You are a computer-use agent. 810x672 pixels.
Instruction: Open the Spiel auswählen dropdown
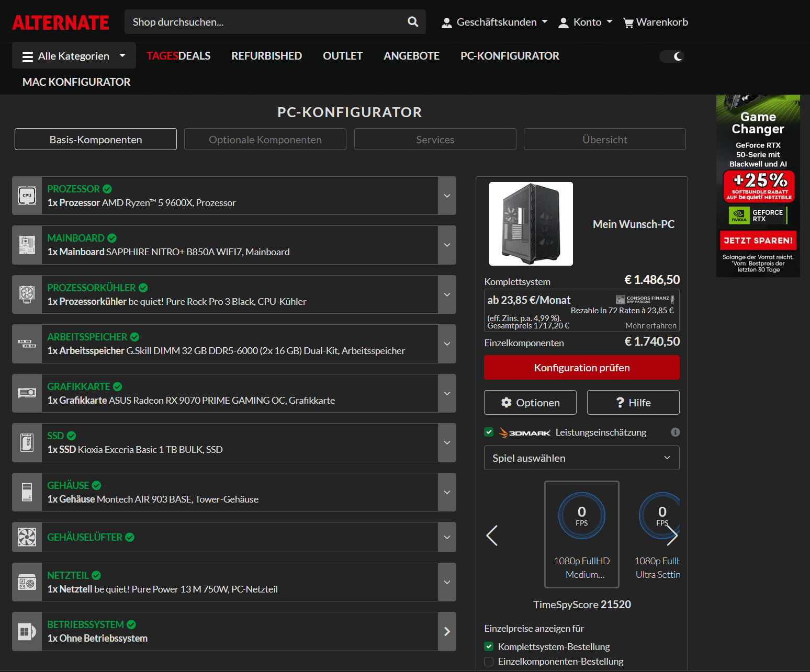coord(582,458)
